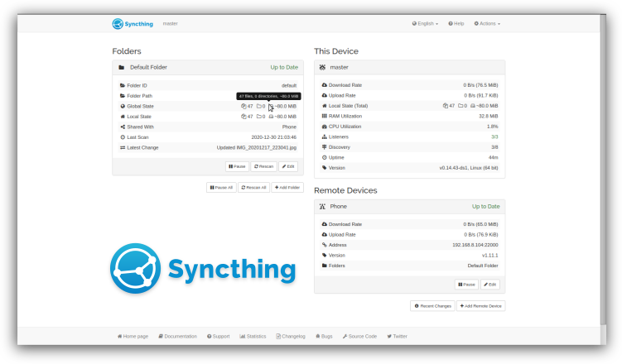
Task: Click Phone's Folders row icon
Action: 324,266
